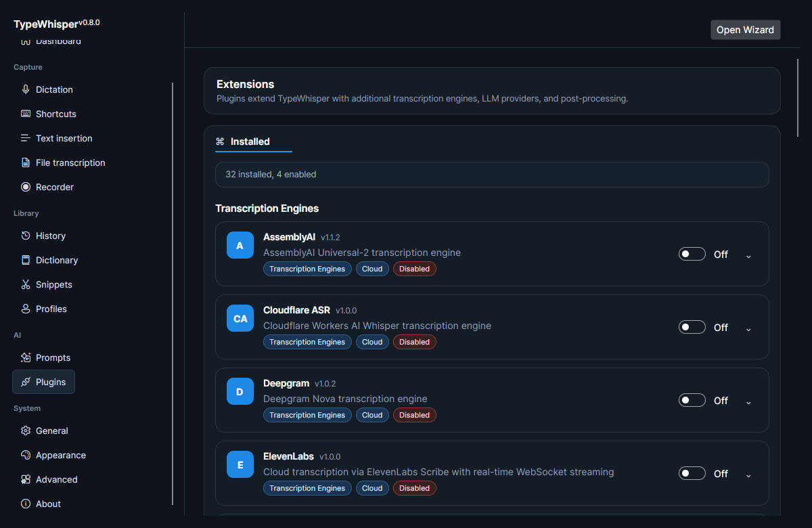The width and height of the screenshot is (812, 528).
Task: Enable the AssemblyAI plugin switch
Action: pyautogui.click(x=692, y=254)
